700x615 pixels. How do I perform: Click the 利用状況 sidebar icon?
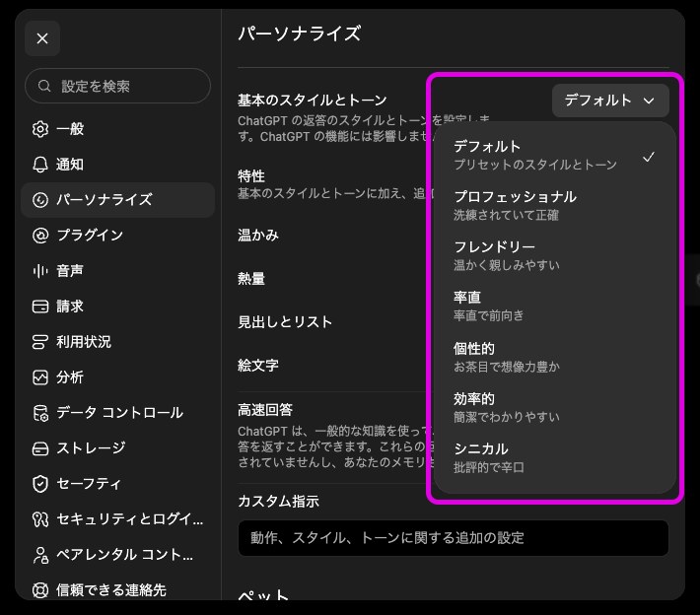[40, 342]
